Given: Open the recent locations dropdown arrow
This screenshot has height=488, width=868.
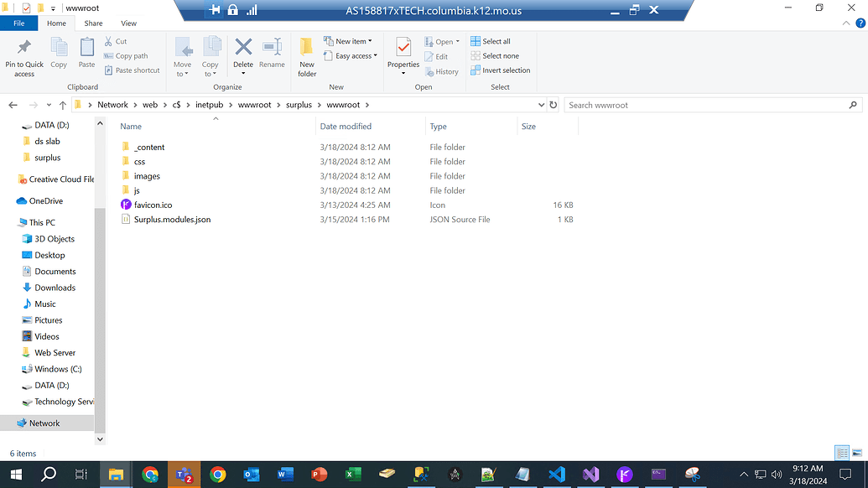Looking at the screenshot, I should 49,105.
